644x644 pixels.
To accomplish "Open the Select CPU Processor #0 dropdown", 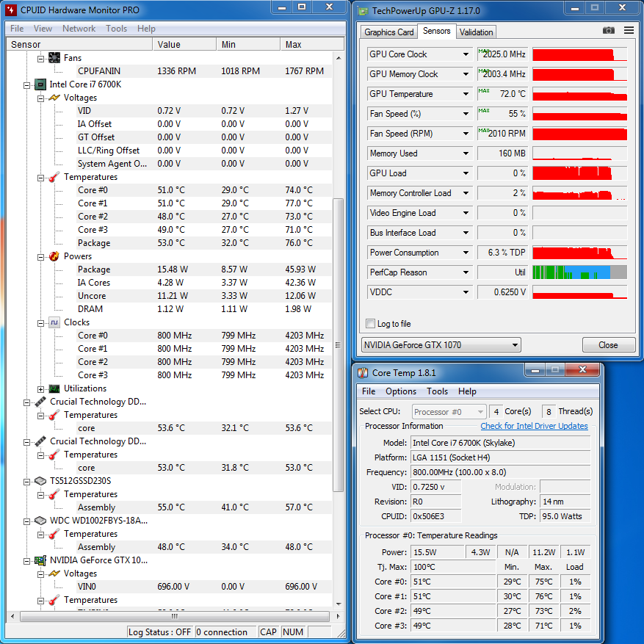I will (x=449, y=411).
